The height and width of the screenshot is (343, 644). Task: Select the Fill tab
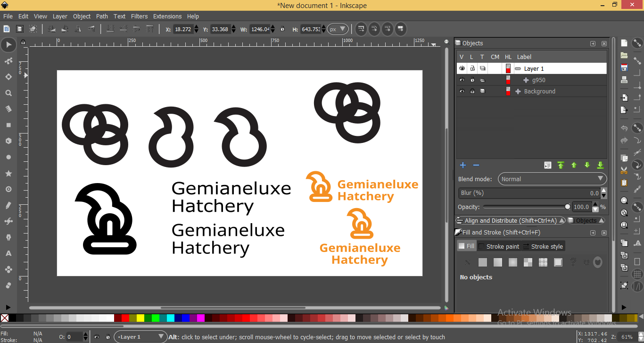pos(467,246)
